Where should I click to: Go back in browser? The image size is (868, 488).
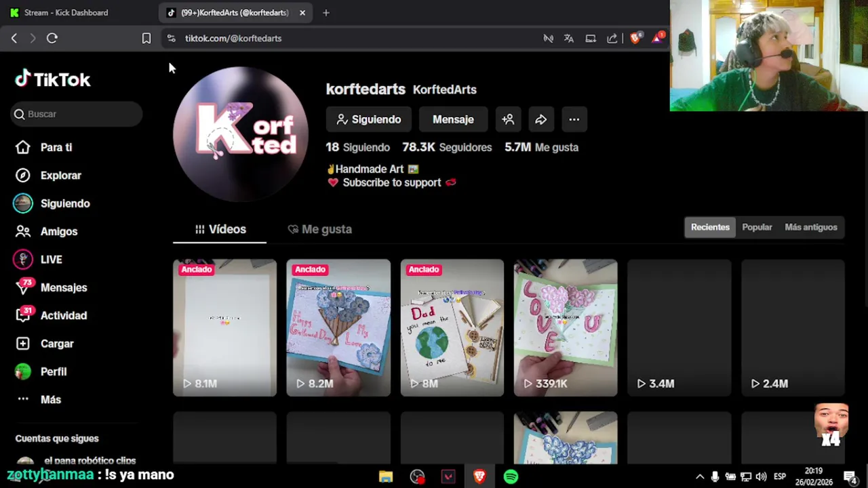pos(14,38)
